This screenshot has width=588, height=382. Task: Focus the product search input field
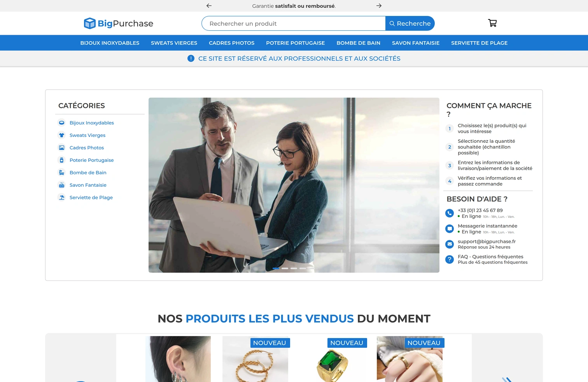(x=294, y=23)
